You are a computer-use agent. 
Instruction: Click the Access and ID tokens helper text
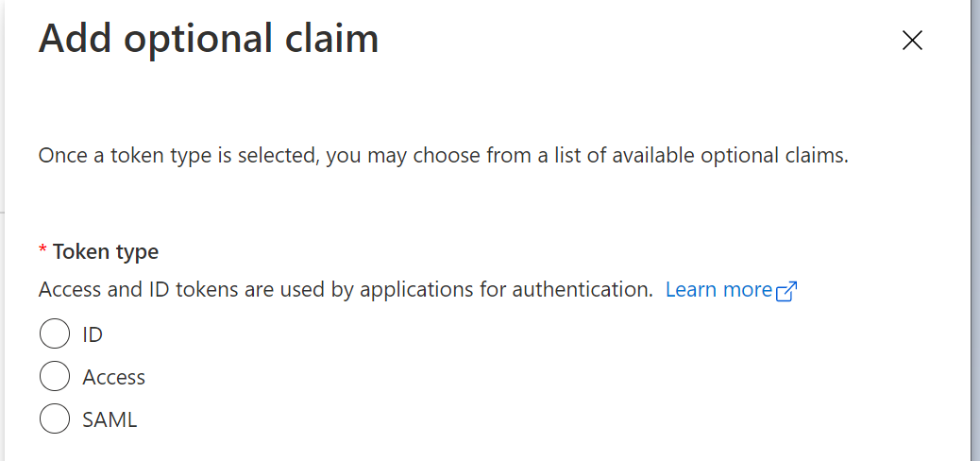tap(346, 290)
